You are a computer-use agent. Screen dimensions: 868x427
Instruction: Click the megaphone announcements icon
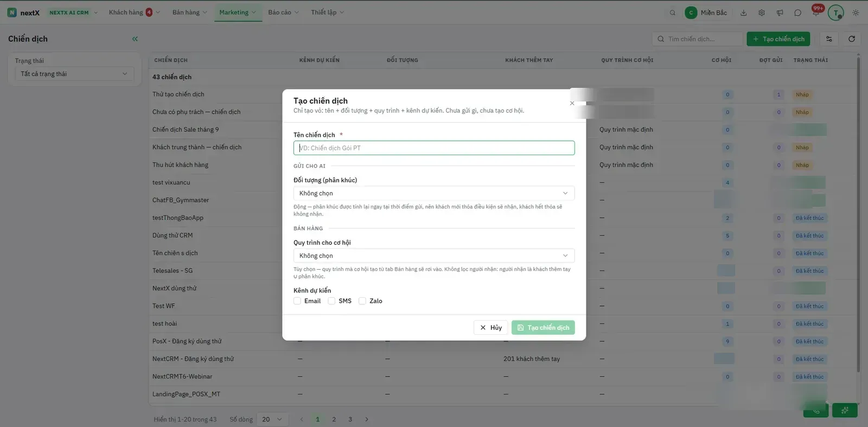point(780,12)
